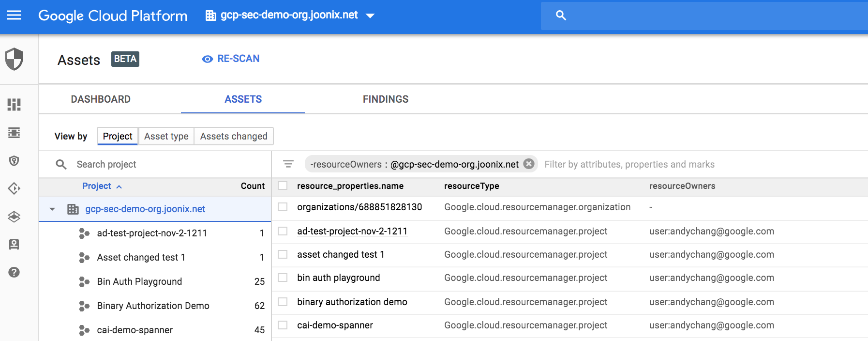
Task: View assets by Asset type
Action: click(x=166, y=136)
